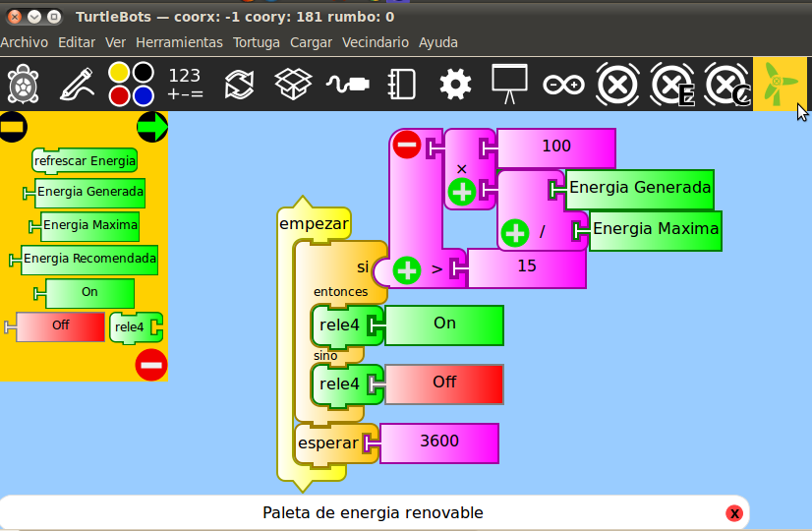Click green On value block on canvas
Screen dimensions: 812x531
(443, 324)
